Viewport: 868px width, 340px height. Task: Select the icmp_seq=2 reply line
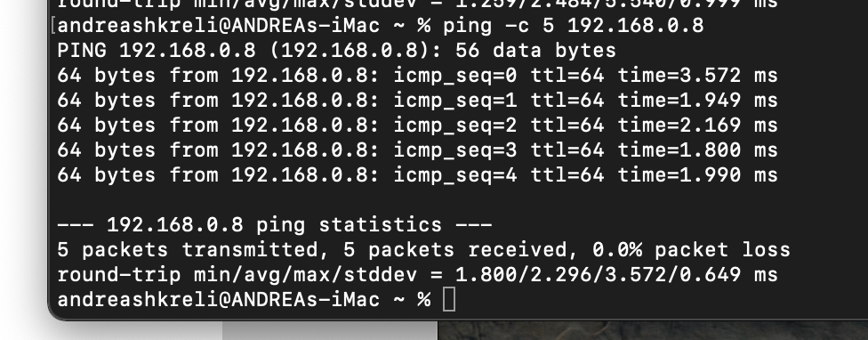(x=417, y=125)
